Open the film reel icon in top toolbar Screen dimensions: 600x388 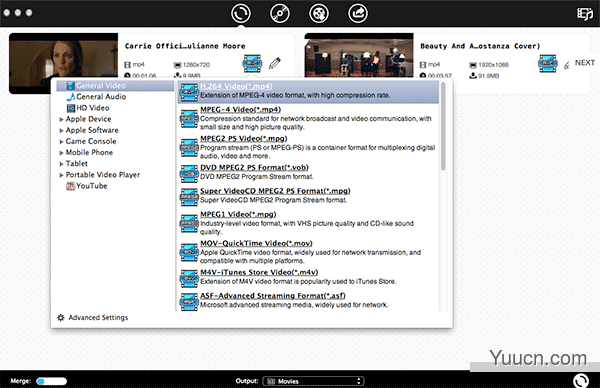point(319,13)
